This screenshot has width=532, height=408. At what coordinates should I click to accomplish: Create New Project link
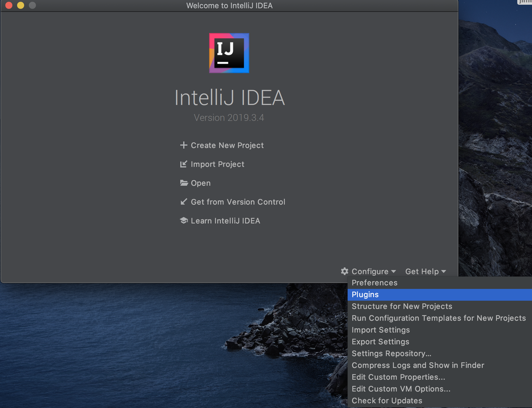(x=227, y=145)
